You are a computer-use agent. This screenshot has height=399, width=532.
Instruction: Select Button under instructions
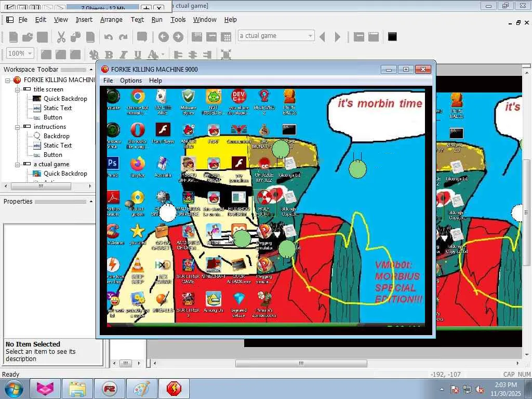52,155
